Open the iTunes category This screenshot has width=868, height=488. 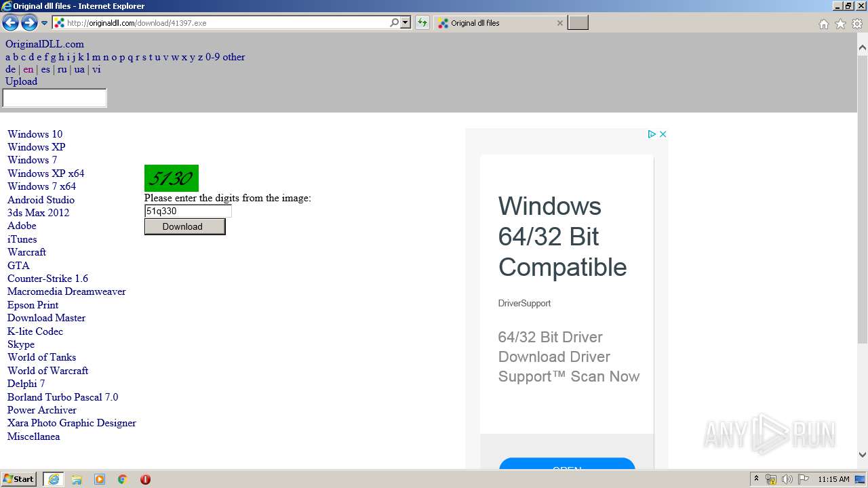tap(22, 239)
